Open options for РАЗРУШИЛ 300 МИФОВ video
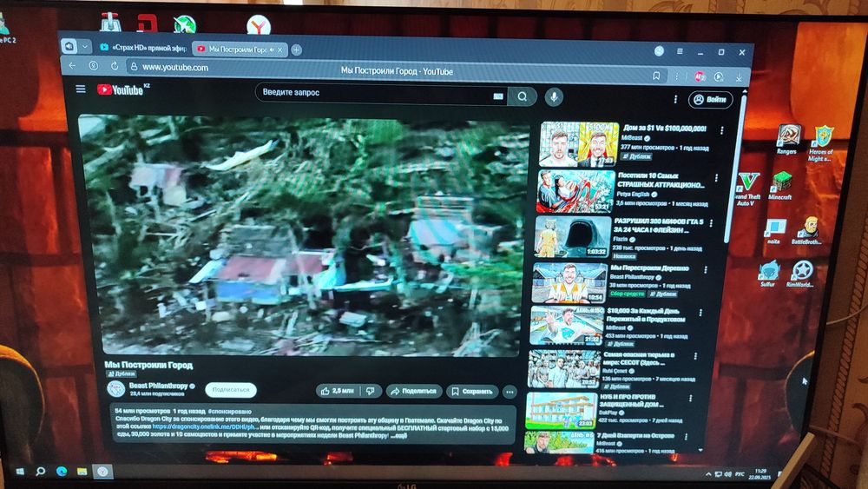 (x=711, y=224)
